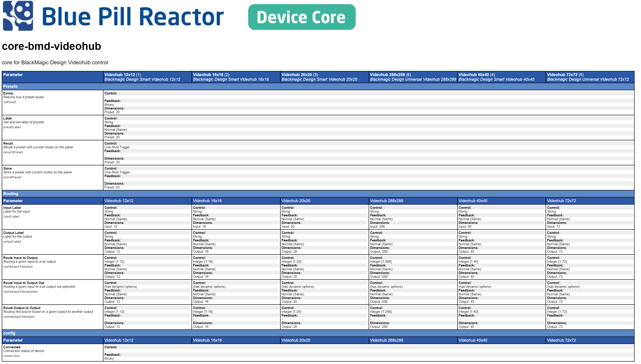Viewport: 641px width, 364px height.
Task: Click the inputLabel parameter name
Action: (11, 217)
